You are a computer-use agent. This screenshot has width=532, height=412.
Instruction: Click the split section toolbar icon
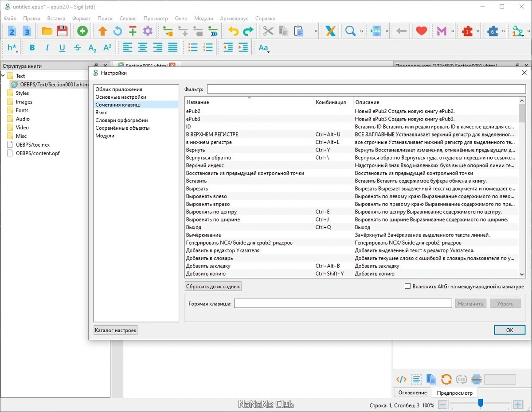coord(376,31)
